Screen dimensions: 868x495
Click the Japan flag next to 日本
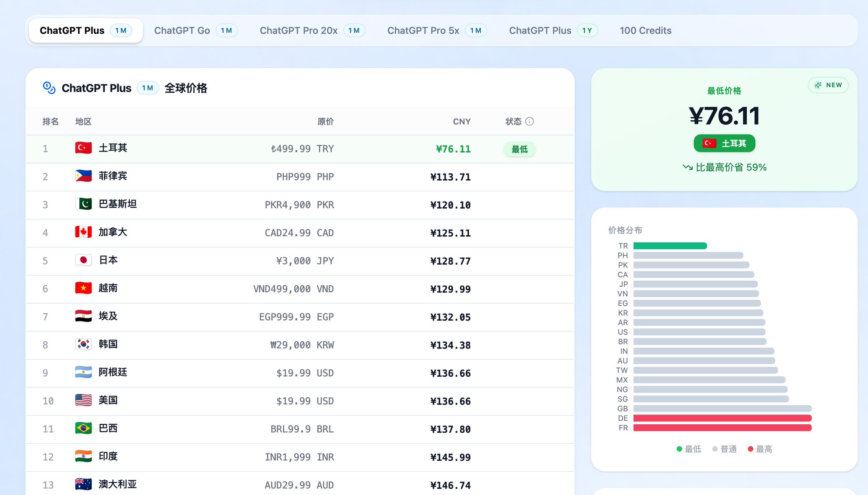pos(83,260)
